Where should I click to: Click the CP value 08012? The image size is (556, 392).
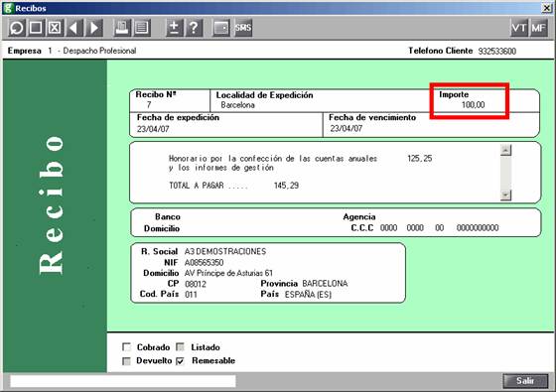(196, 284)
